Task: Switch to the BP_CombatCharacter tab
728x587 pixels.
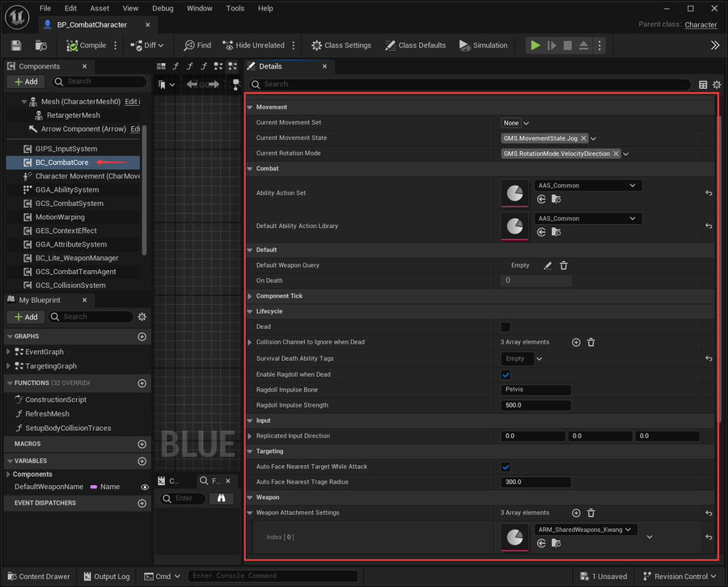Action: point(92,25)
